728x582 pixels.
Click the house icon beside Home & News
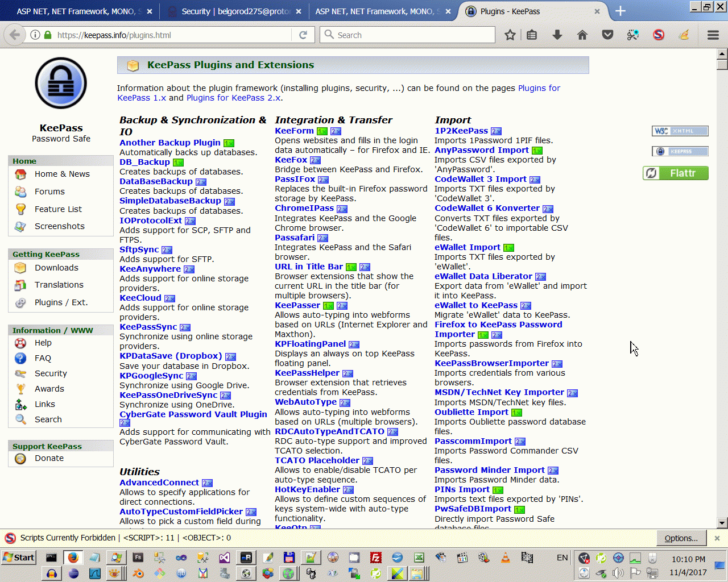(20, 174)
